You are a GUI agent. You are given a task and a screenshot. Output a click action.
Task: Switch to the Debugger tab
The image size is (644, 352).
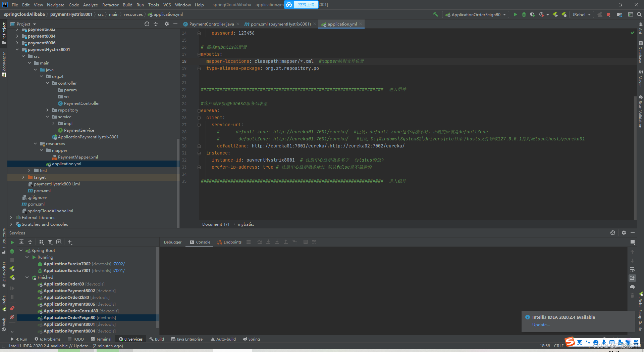pyautogui.click(x=173, y=242)
